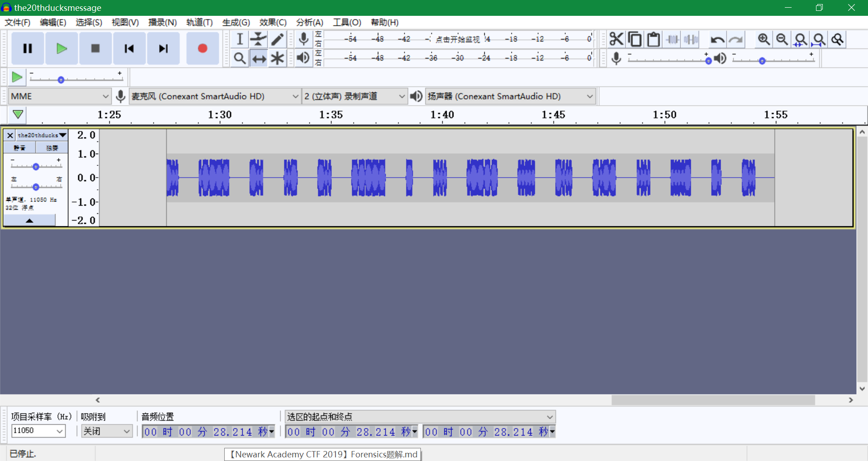The width and height of the screenshot is (868, 461).
Task: Open the Edit (编辑) menu
Action: click(x=53, y=23)
